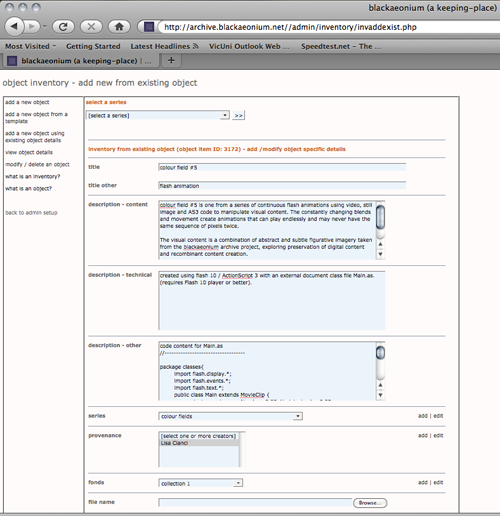
Task: Expand the colour fields series dropdown
Action: tap(230, 416)
